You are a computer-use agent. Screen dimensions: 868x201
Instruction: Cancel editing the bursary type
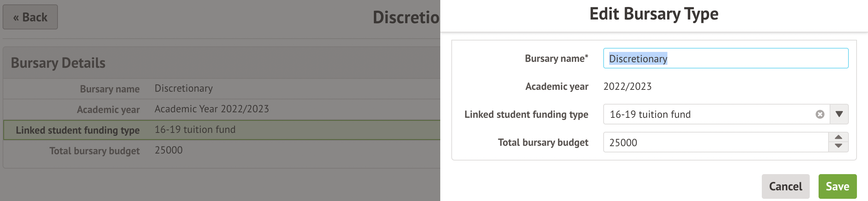785,187
